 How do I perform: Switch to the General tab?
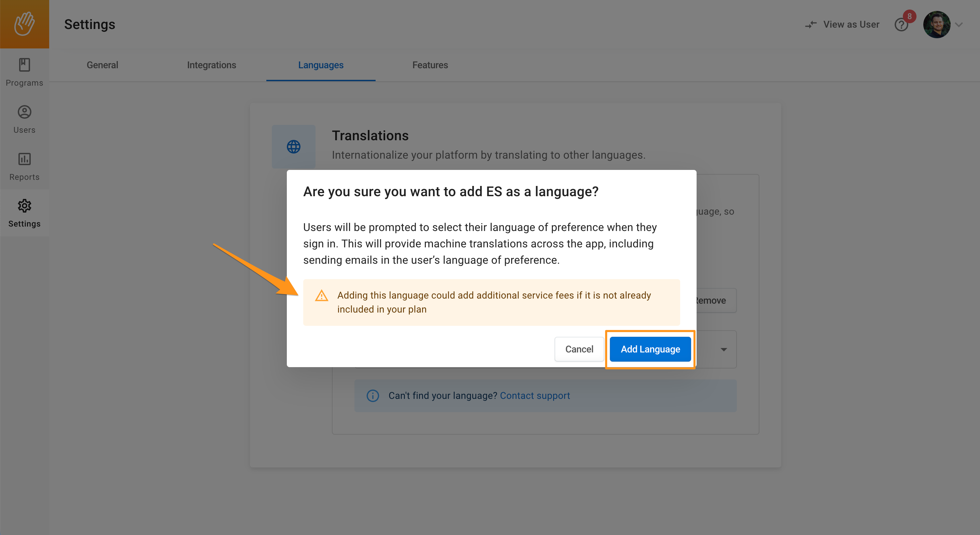[102, 65]
